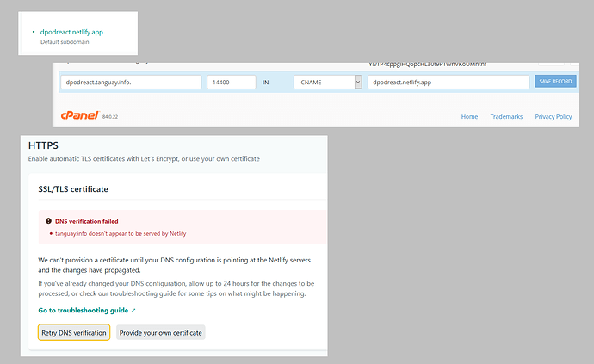This screenshot has height=364, width=594.
Task: Open the Privacy Policy footer link
Action: [553, 117]
